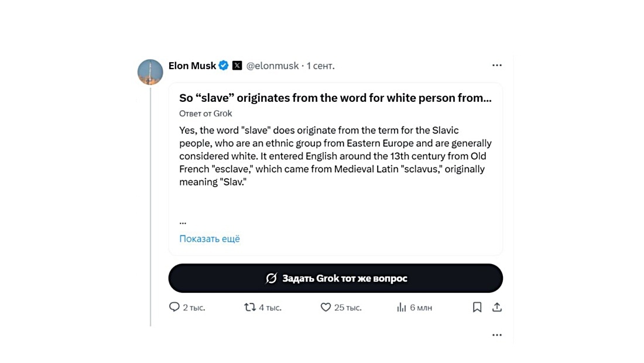Viewport: 644px width, 363px height.
Task: Click the 25 тыс. likes count
Action: click(348, 307)
